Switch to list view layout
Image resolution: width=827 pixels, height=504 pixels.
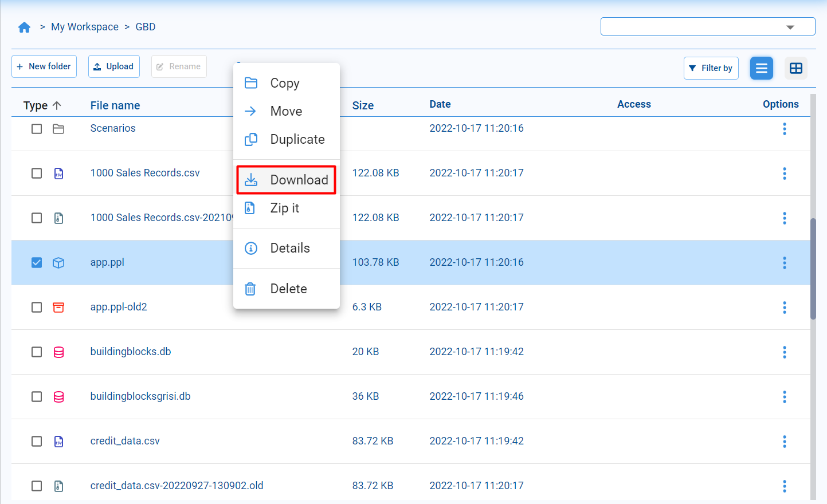(x=761, y=68)
